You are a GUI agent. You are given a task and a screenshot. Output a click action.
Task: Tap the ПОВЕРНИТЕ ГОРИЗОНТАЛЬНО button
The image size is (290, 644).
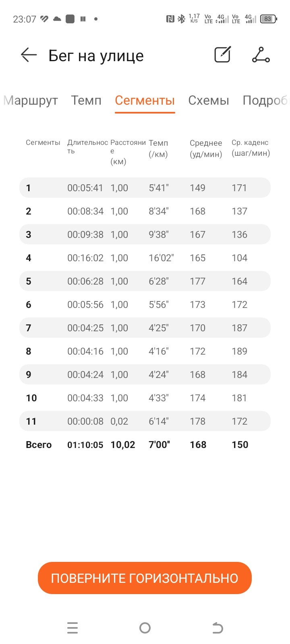[145, 578]
